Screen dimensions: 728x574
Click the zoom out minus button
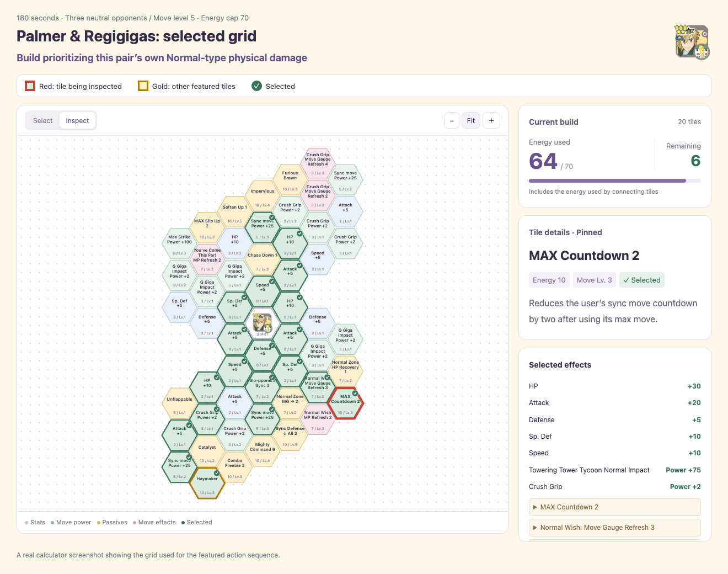[452, 120]
